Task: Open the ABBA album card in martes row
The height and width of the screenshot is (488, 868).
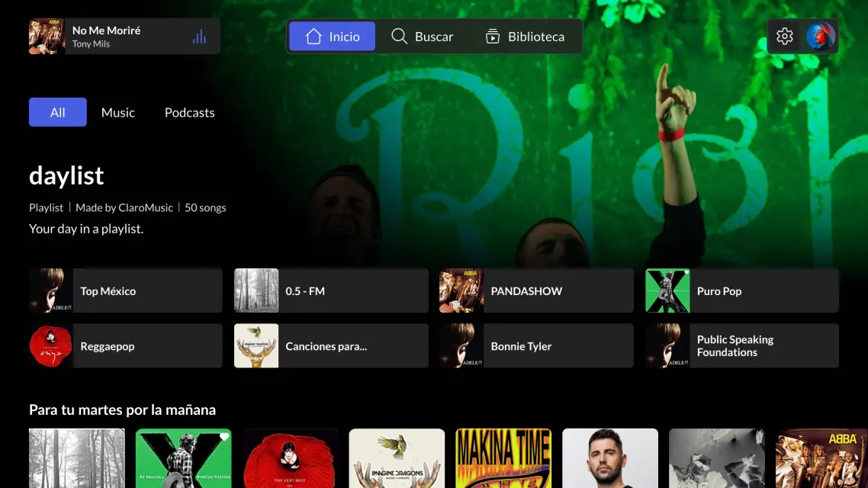Action: (x=821, y=458)
